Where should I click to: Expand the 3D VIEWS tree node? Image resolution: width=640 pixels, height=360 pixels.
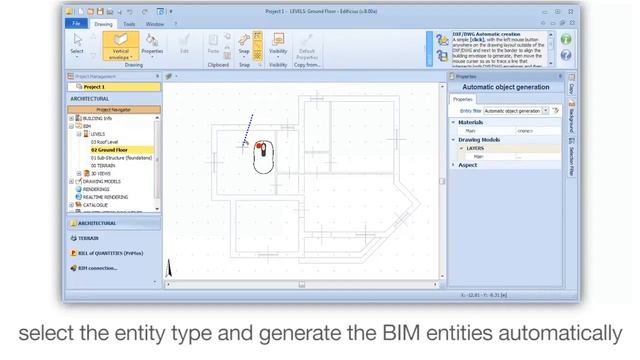[x=79, y=173]
